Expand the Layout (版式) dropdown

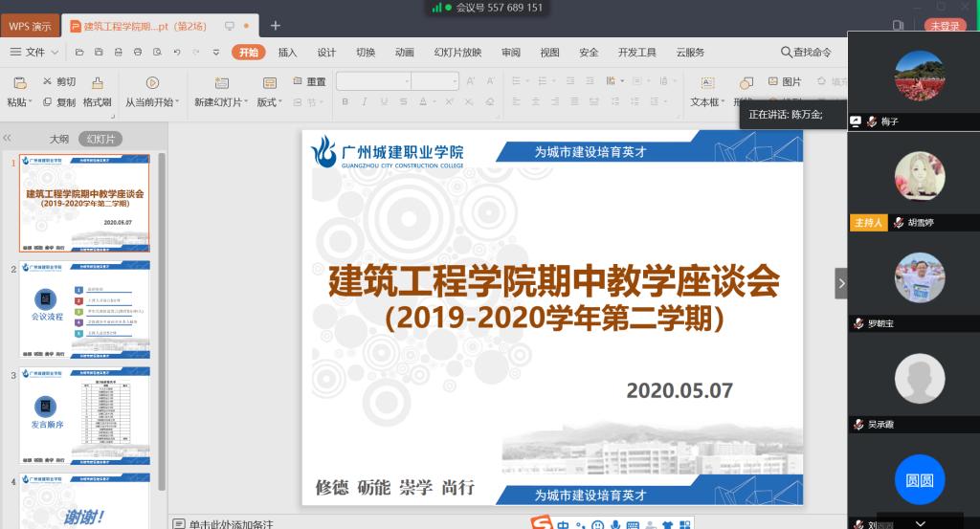pyautogui.click(x=269, y=102)
